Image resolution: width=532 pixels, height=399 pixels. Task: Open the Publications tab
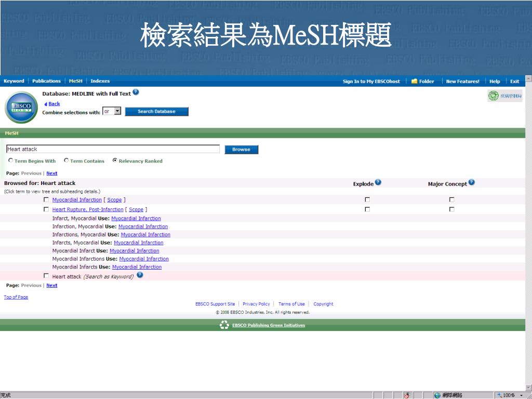[x=46, y=81]
